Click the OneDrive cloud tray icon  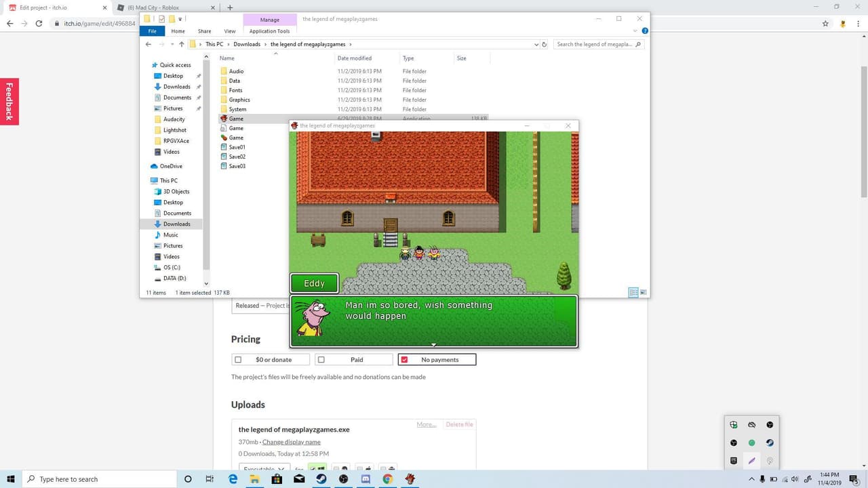click(x=751, y=425)
